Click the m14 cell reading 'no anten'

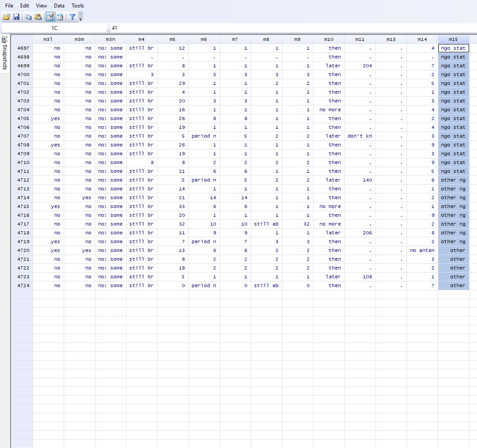pyautogui.click(x=422, y=250)
